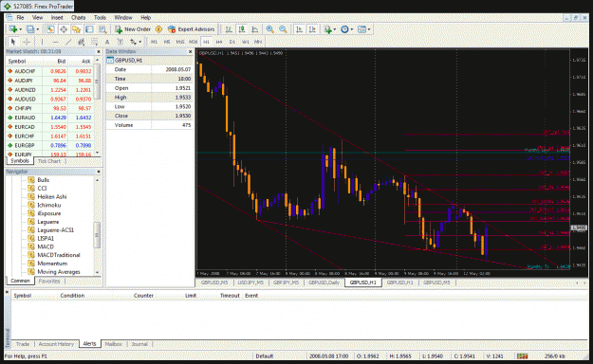Expand the Templates dropdown arrow

pos(369,29)
